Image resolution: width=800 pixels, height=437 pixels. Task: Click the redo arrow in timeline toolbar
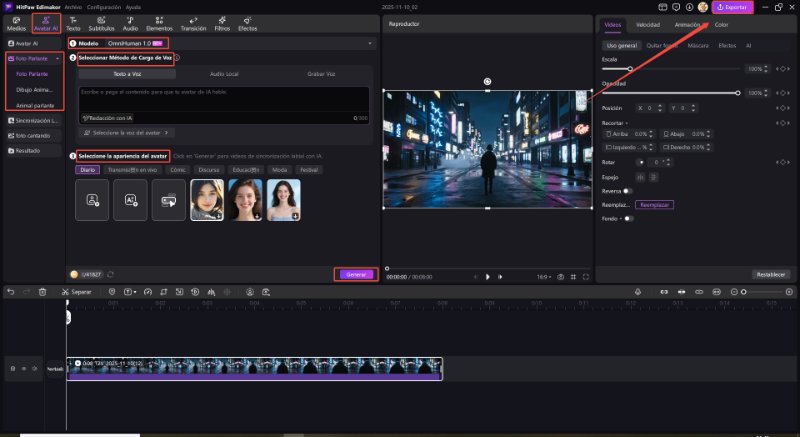pyautogui.click(x=27, y=292)
